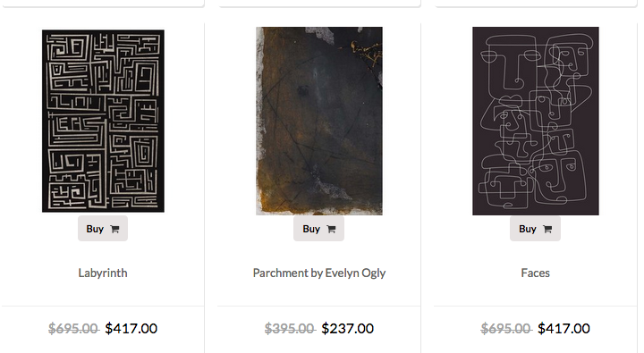644x353 pixels.
Task: Buy the Faces print
Action: click(535, 229)
